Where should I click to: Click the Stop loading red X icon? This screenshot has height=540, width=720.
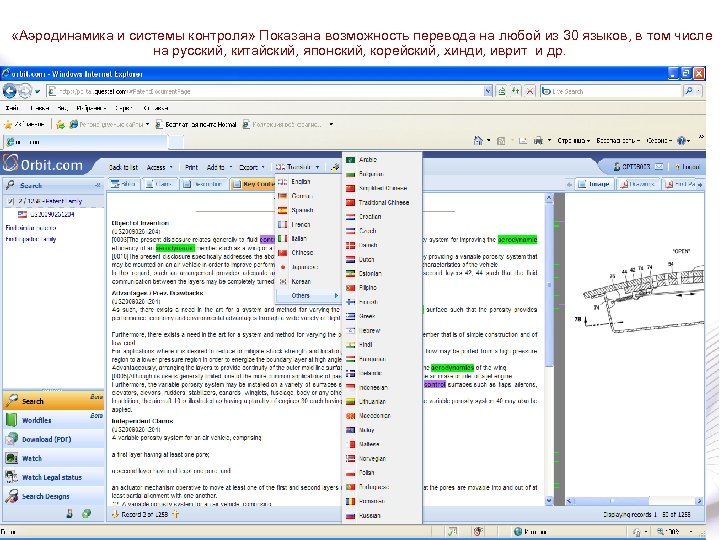coord(530,91)
